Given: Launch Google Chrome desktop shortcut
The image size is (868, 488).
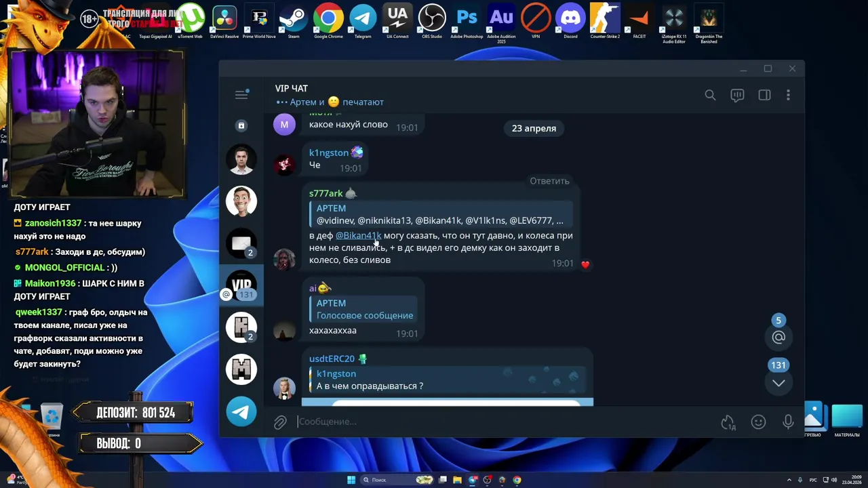Looking at the screenshot, I should pos(328,21).
